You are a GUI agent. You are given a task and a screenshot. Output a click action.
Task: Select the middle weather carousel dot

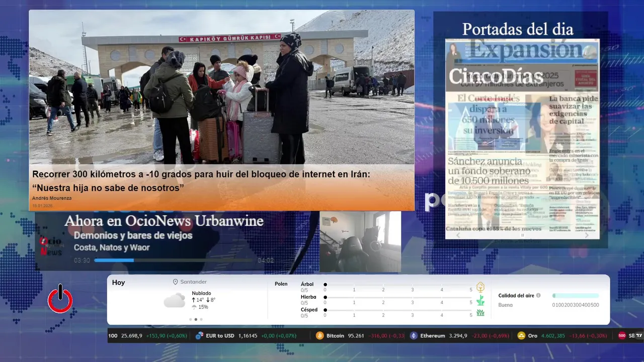(196, 319)
